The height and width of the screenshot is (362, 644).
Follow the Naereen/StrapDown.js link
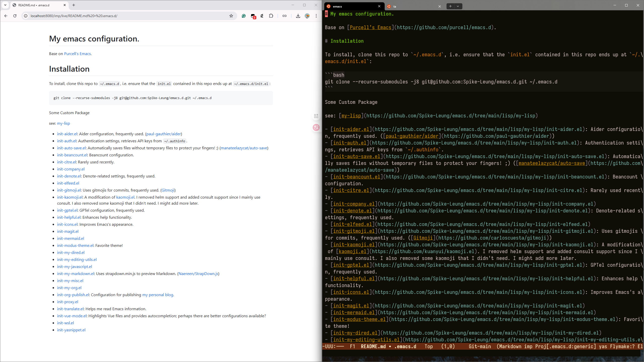tap(198, 274)
